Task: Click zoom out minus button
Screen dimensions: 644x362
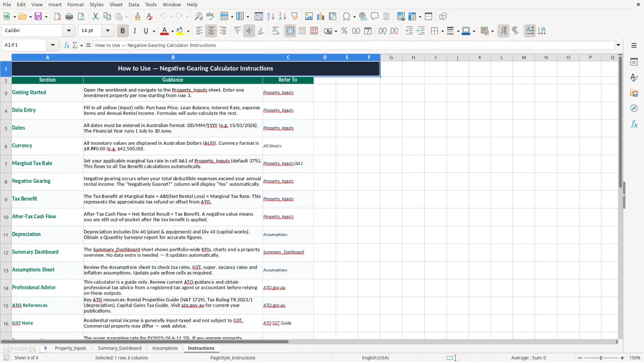Action: tap(580, 358)
